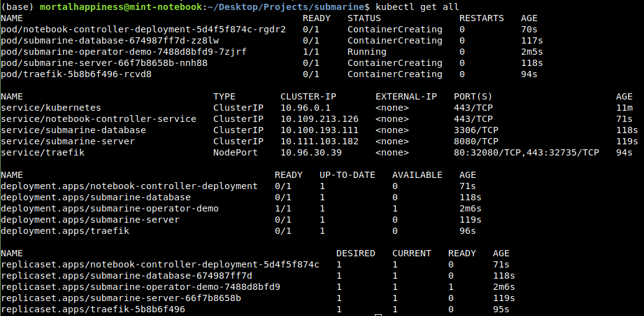Viewport: 644px width, 316px height.
Task: Select replicaset.apps/submarine-database-674987ff7d name
Action: pos(127,276)
